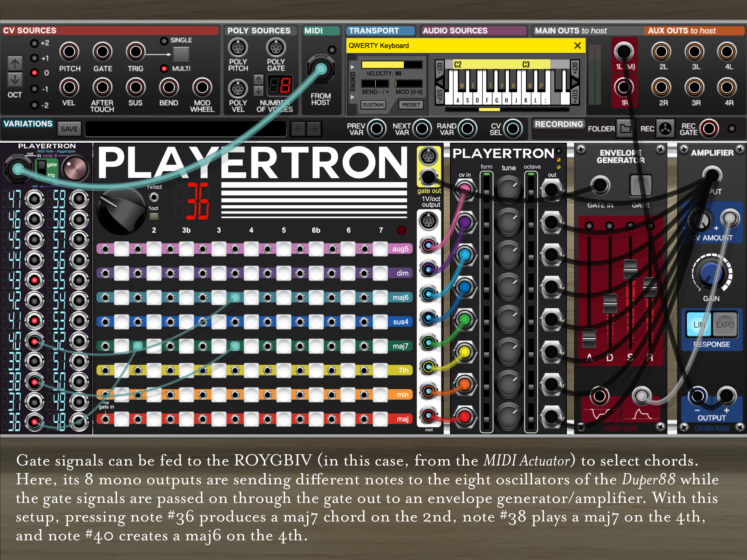Click the recording Folder icon

(x=625, y=129)
